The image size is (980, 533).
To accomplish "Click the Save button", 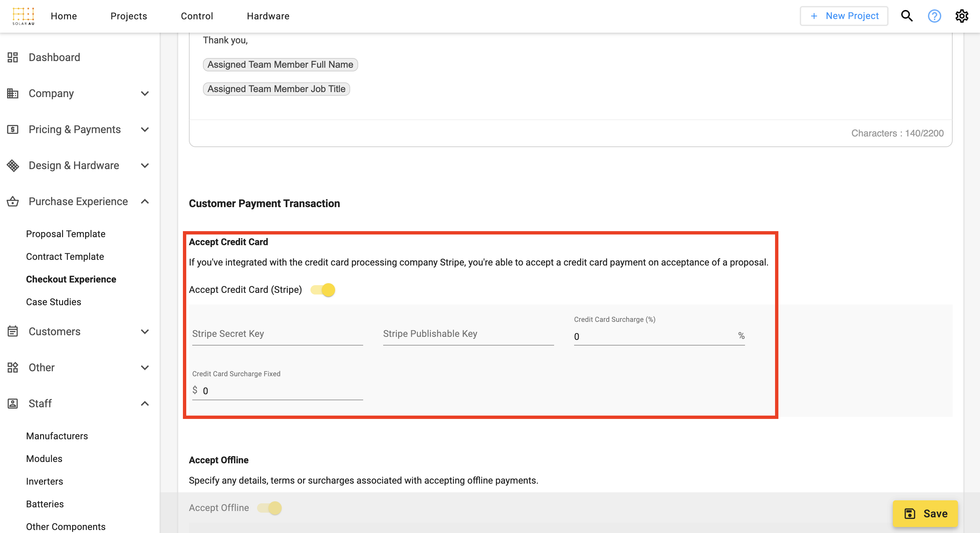I will pos(926,514).
